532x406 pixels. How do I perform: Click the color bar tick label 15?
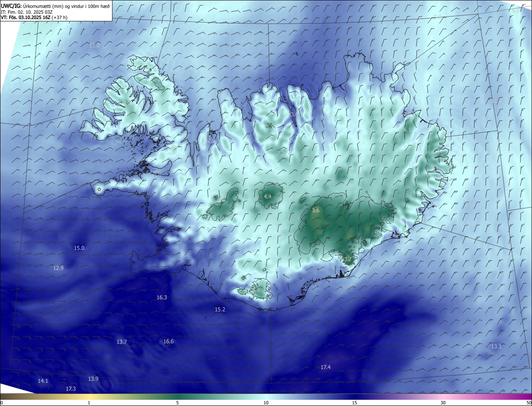(x=355, y=403)
